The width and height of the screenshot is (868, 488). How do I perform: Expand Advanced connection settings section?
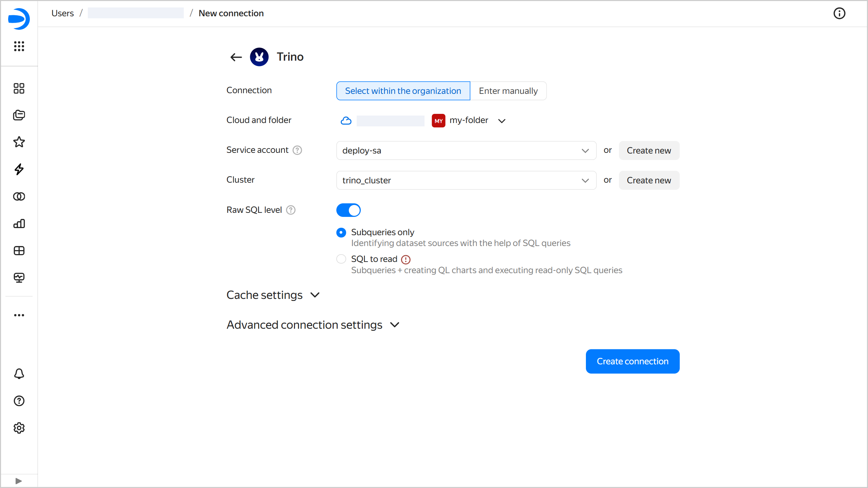[313, 325]
